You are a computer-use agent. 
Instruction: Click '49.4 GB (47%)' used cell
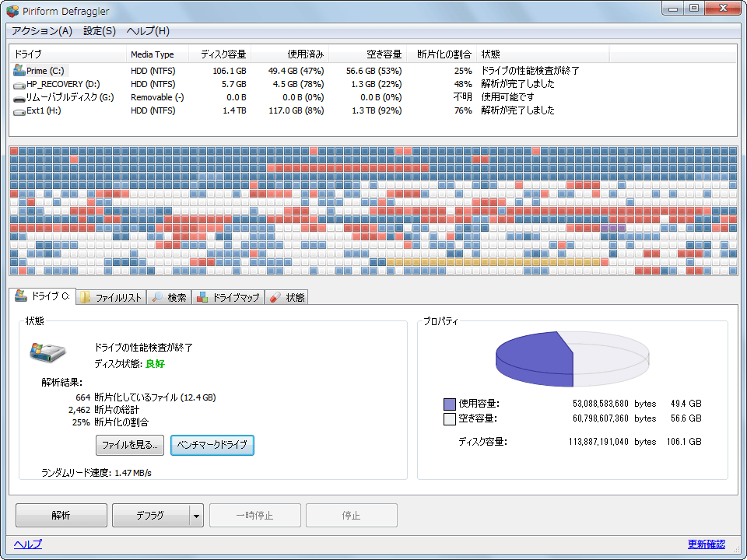296,71
